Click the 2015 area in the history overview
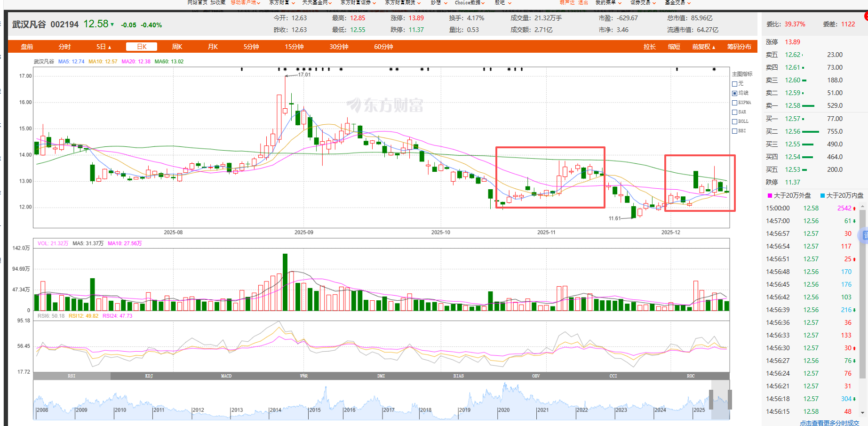 (x=315, y=410)
